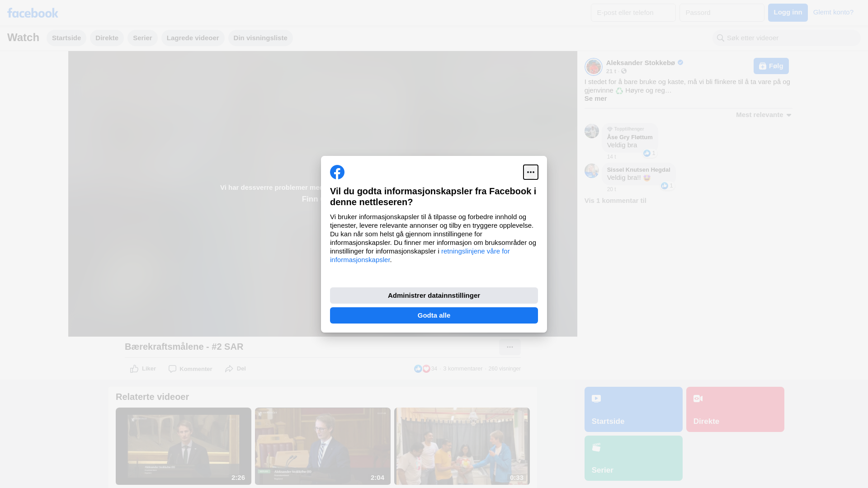Click the Kommenter speech bubble button
Screen dimensions: 868x488
pos(190,369)
